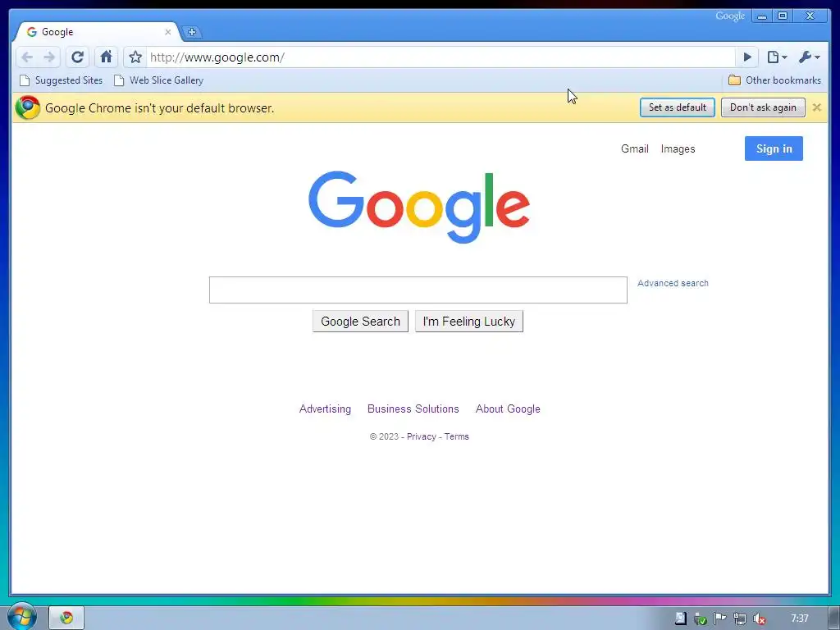Image resolution: width=840 pixels, height=630 pixels.
Task: Click the muted volume tray icon
Action: coord(759,619)
